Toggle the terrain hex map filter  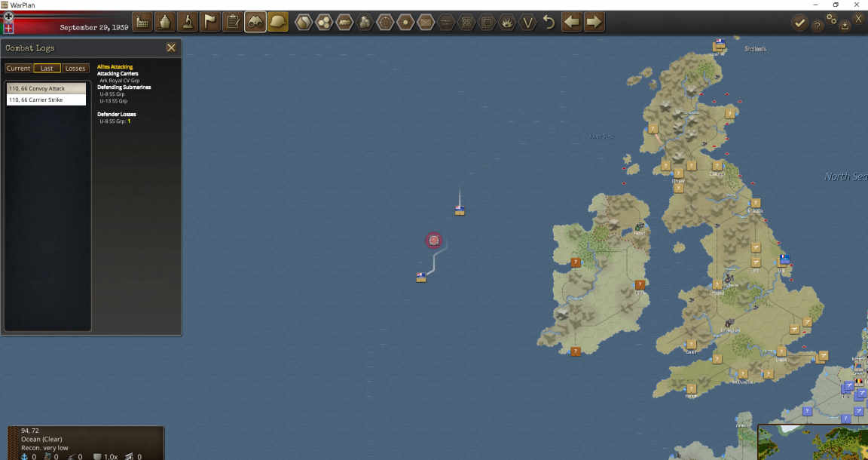[304, 23]
